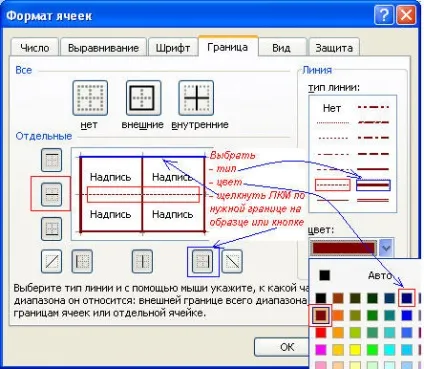
Task: Select the thin dash-dot-dot line style
Action: click(333, 154)
